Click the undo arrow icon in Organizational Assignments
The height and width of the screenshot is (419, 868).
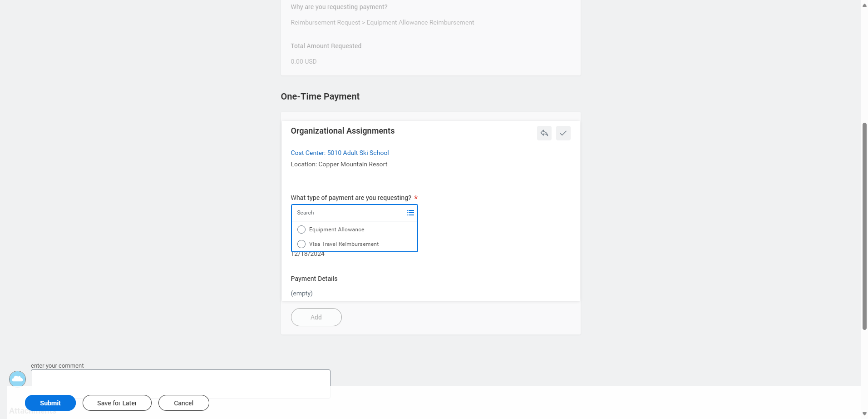coord(544,133)
